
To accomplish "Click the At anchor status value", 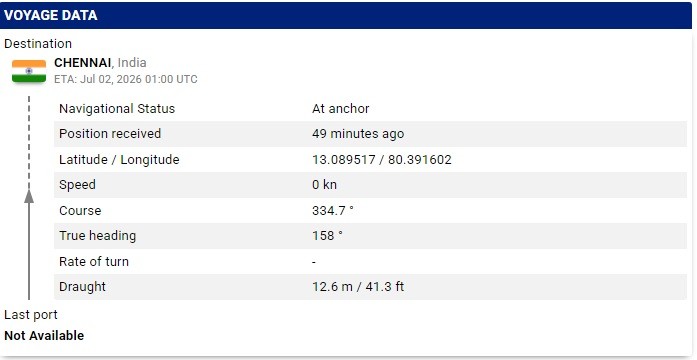I will tap(340, 109).
